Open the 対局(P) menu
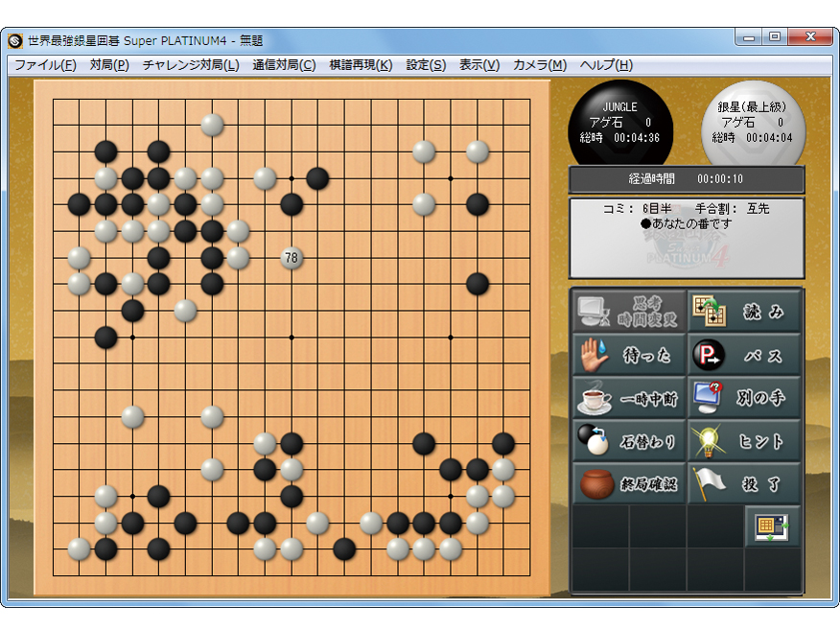Viewport: 840px width, 630px height. [x=109, y=65]
